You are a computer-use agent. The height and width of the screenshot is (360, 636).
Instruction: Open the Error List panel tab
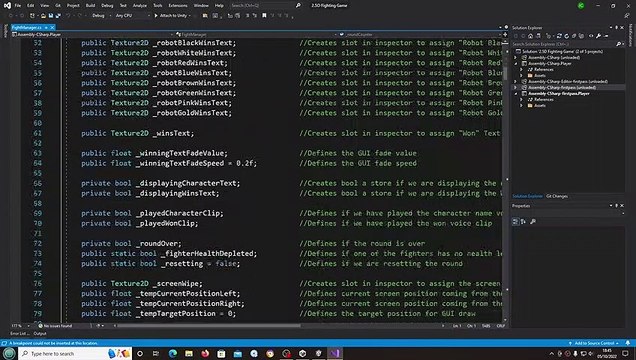point(19,334)
